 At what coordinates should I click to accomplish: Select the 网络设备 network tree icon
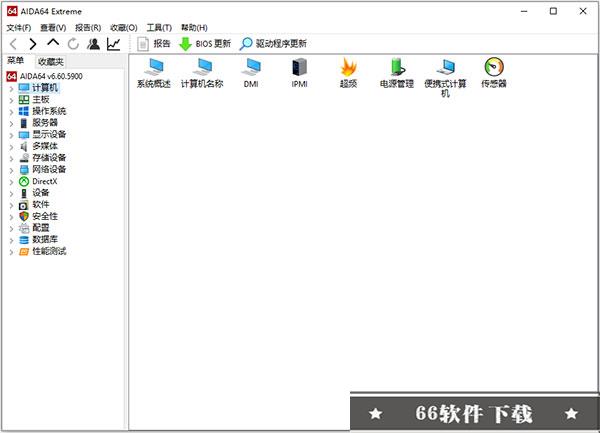click(24, 169)
